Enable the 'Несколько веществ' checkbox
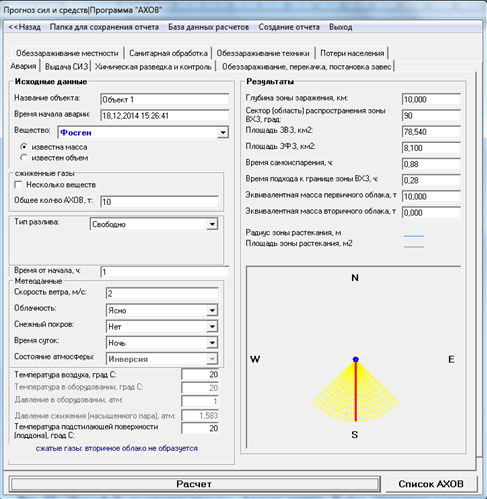The height and width of the screenshot is (499, 487). (18, 185)
